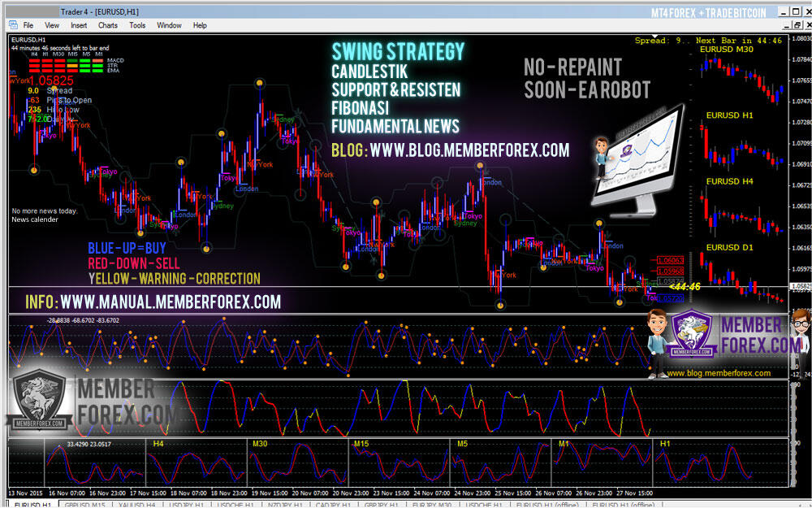Click the 'EURUSD M30' mini chart label

point(727,50)
